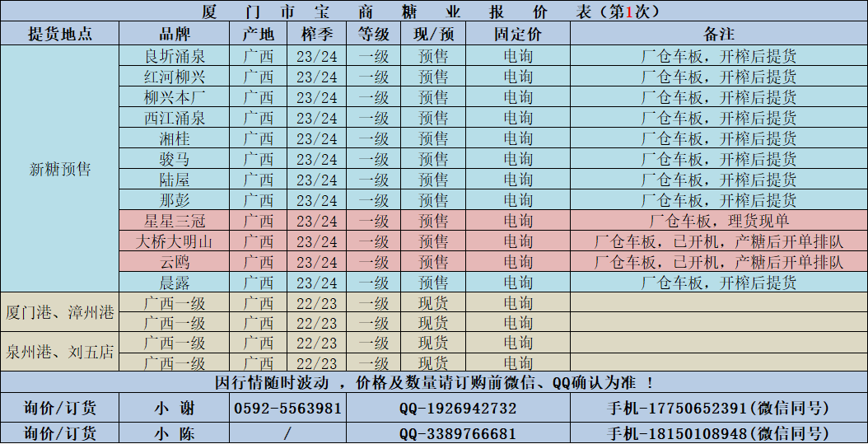Select the title row 厦门市宝商糖业报价表
The height and width of the screenshot is (444, 868).
433,12
